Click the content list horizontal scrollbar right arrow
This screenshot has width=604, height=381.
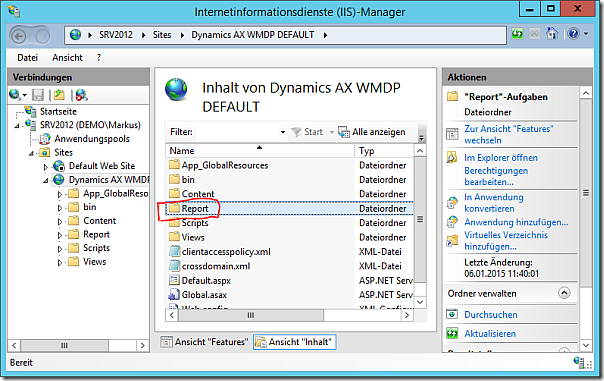407,316
